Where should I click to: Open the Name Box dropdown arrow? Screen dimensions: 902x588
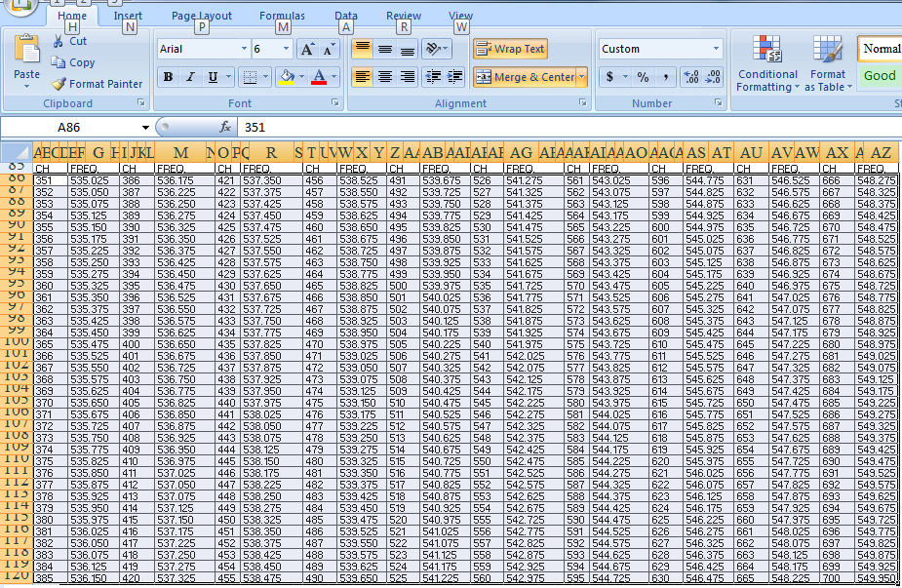coord(145,127)
